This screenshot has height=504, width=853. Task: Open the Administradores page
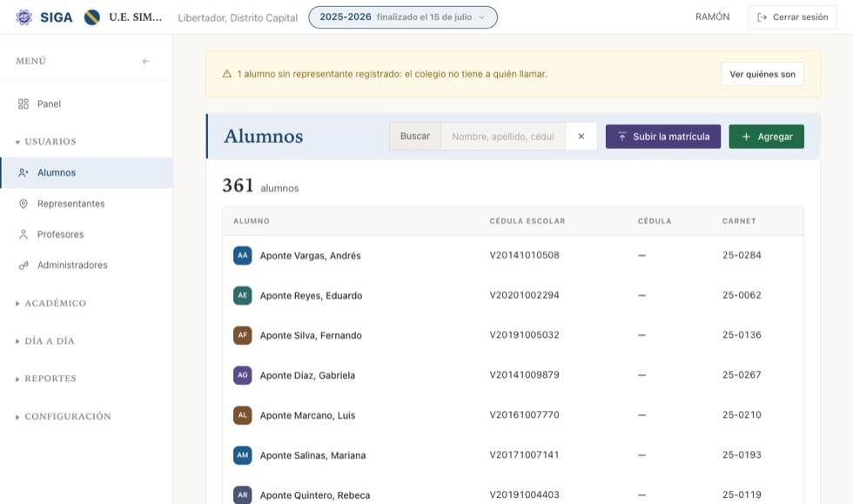[x=86, y=265]
